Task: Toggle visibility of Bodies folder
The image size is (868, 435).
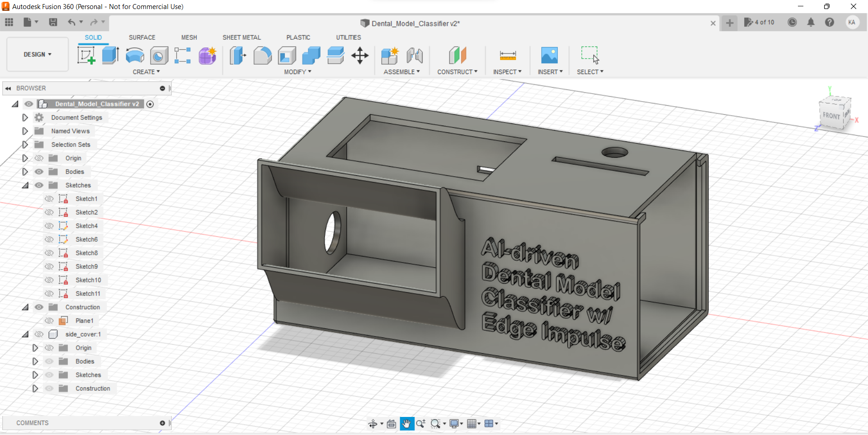Action: [39, 172]
